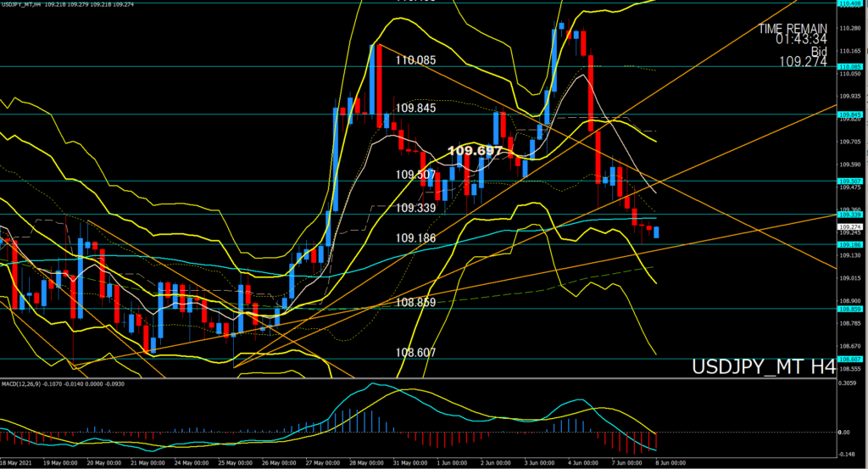Click the 8 Jun 00:00 time axis label
This screenshot has width=868, height=469.
coord(670,463)
